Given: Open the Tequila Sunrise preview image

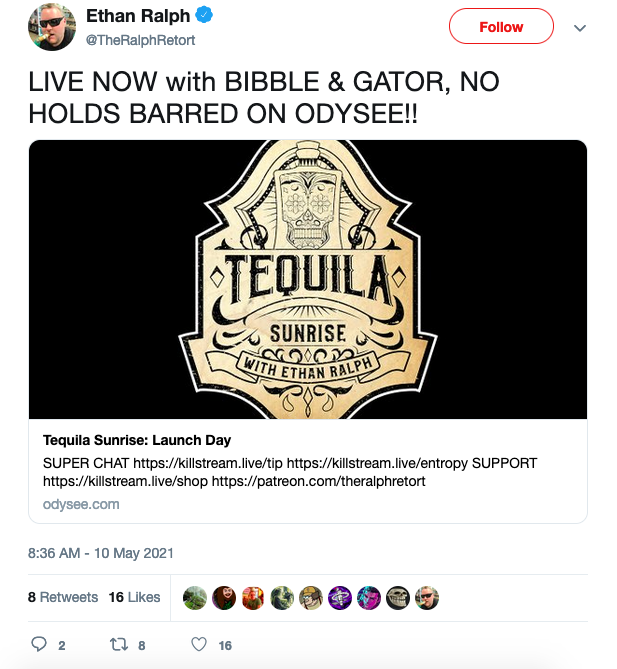Looking at the screenshot, I should [x=308, y=279].
